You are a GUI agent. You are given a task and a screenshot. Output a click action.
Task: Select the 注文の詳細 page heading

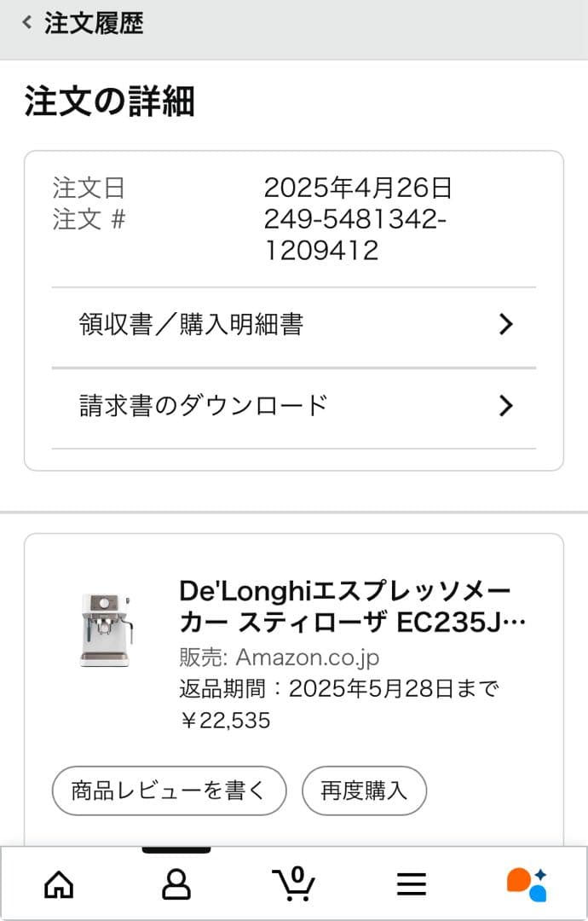(x=110, y=101)
